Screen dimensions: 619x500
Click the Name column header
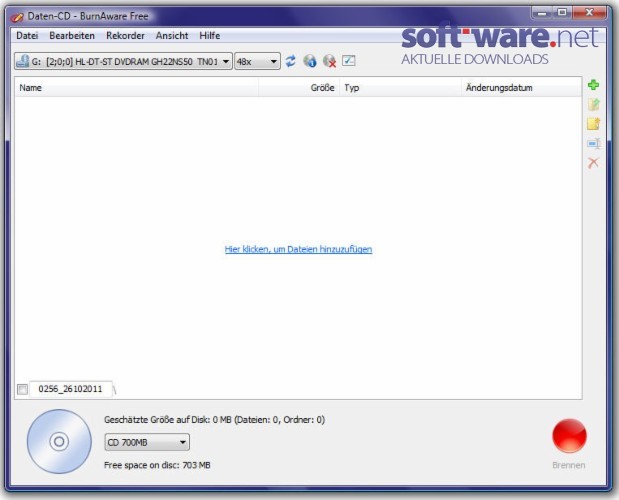pos(137,88)
